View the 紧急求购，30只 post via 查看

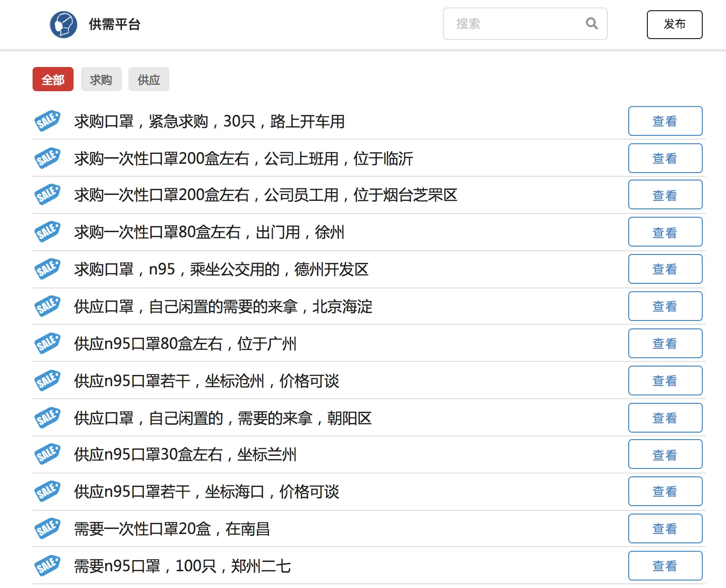tap(665, 121)
